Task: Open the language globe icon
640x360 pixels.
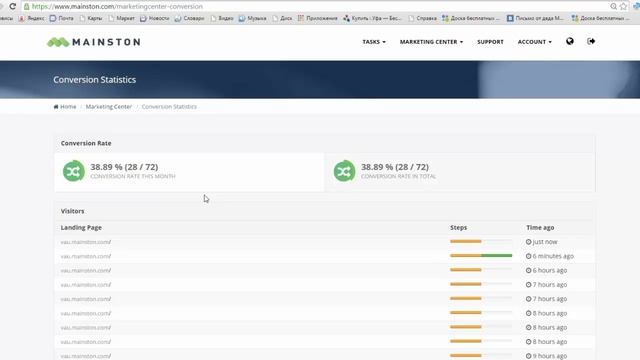Action: tap(570, 41)
